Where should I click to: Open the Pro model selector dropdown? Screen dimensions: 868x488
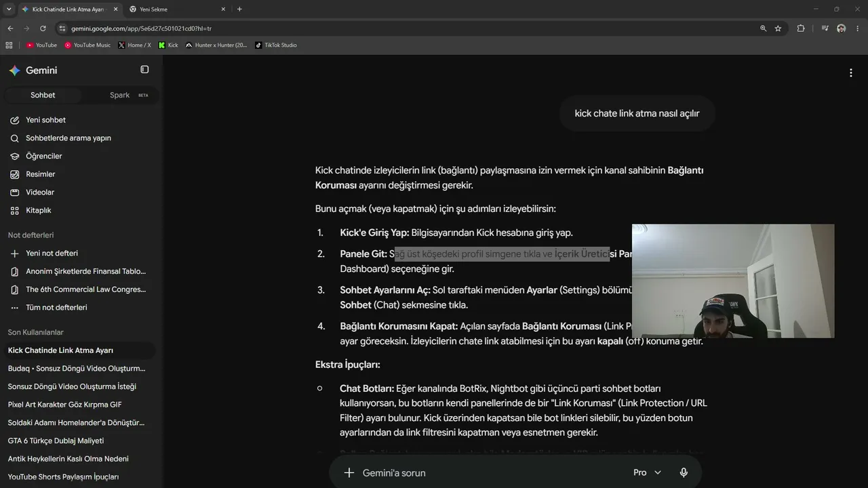click(x=647, y=473)
